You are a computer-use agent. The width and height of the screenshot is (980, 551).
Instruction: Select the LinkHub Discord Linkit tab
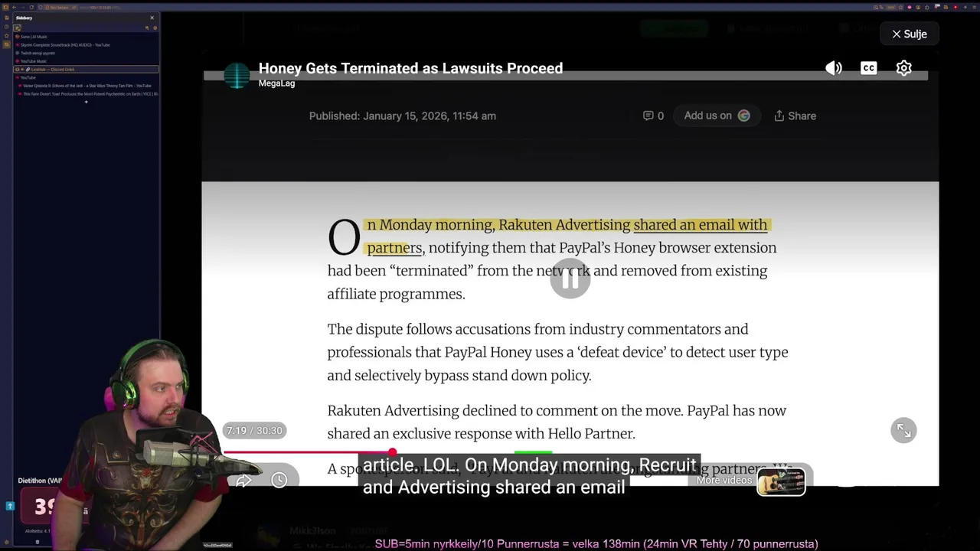(x=86, y=70)
